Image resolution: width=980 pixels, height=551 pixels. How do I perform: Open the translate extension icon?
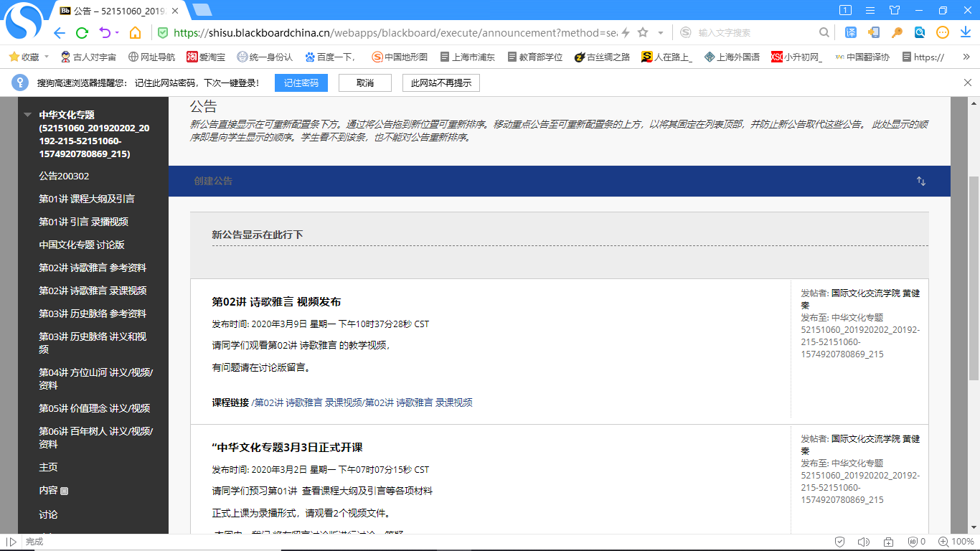coord(850,32)
